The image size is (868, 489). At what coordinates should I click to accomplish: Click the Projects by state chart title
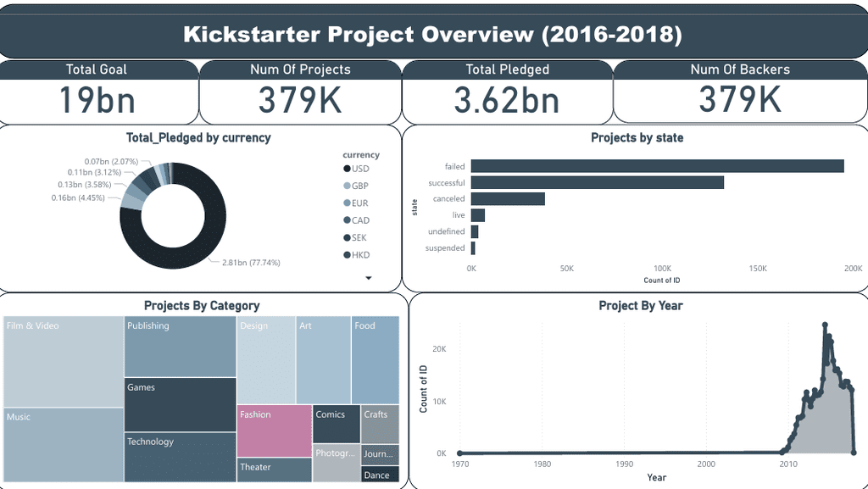[637, 138]
